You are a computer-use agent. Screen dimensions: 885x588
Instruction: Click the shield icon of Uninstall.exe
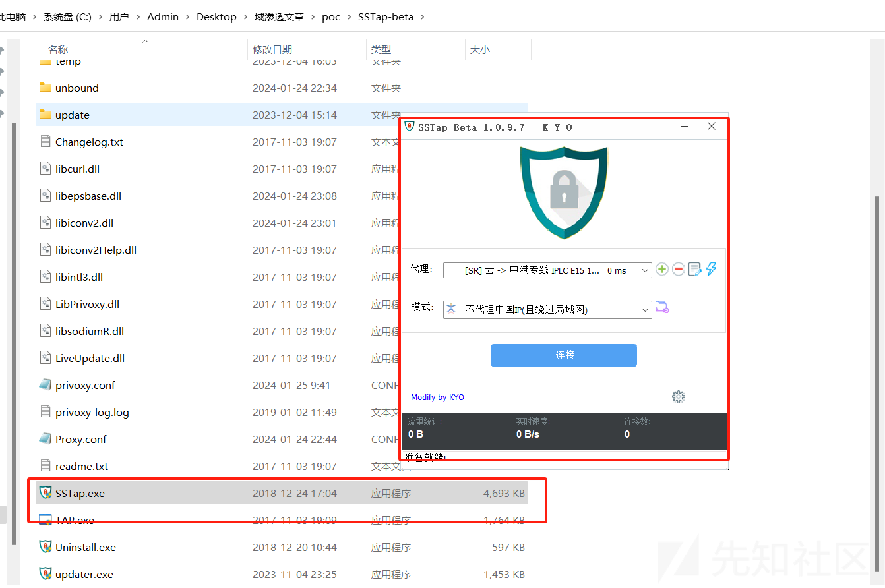pyautogui.click(x=46, y=547)
